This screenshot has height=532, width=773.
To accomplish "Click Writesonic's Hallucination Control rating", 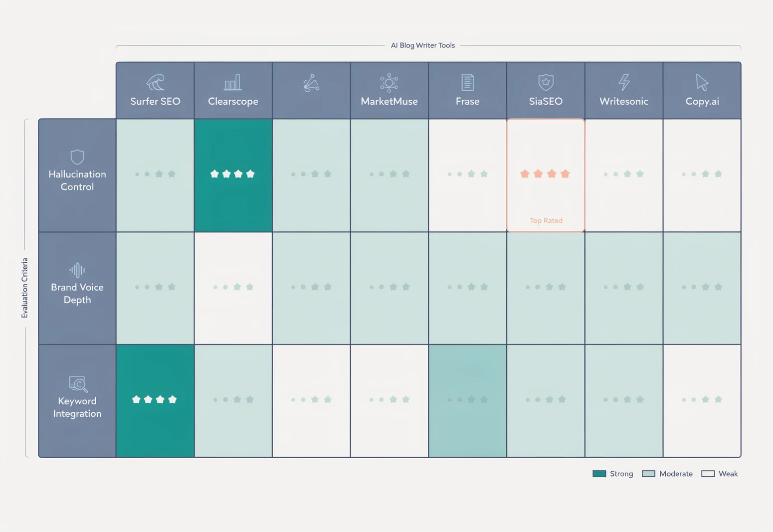I will [624, 174].
